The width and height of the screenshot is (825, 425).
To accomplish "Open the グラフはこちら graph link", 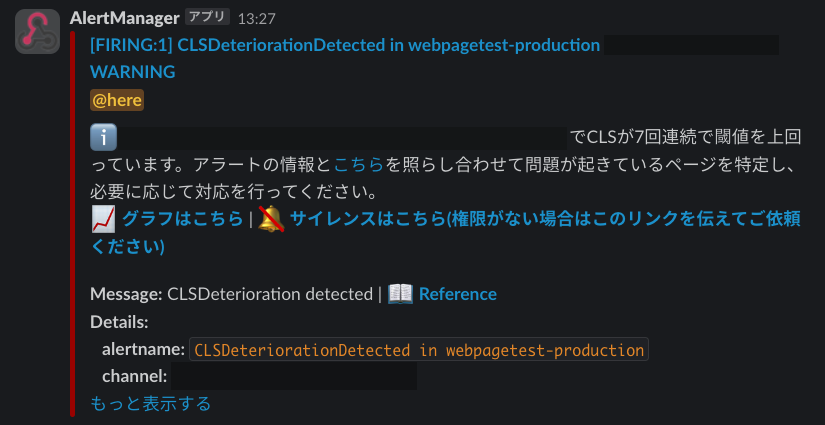I will click(x=183, y=219).
